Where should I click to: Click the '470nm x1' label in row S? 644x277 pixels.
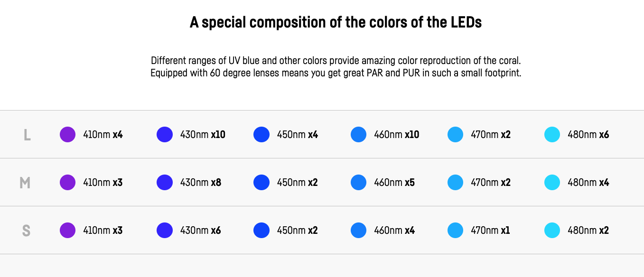pos(491,231)
